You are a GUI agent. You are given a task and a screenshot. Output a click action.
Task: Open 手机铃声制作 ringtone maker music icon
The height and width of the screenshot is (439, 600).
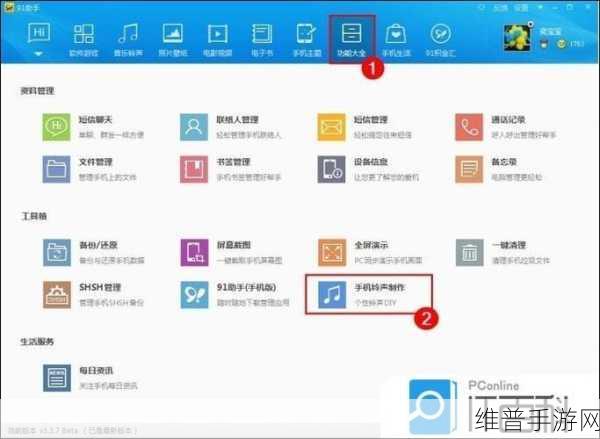(332, 295)
